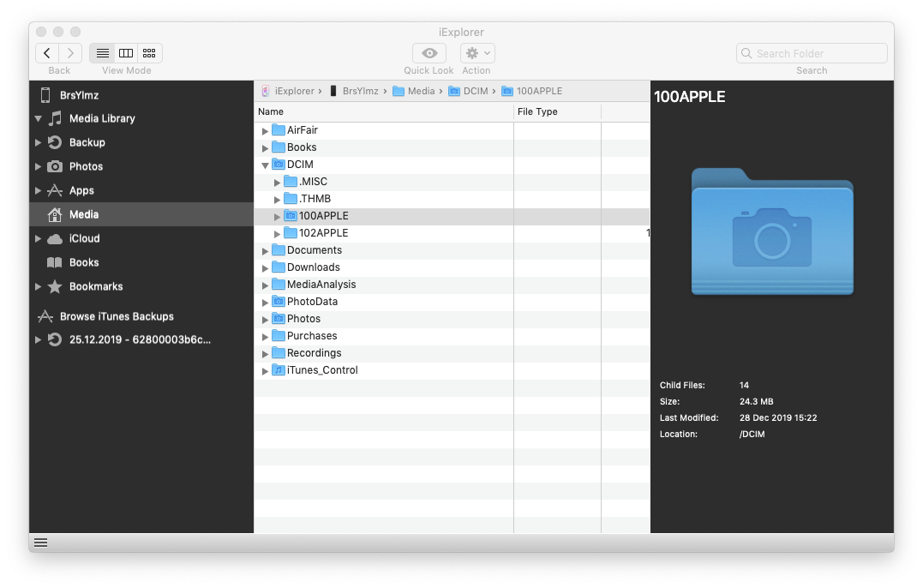Screen dimensions: 923x588
Task: Expand the iCloud sidebar item
Action: click(38, 238)
